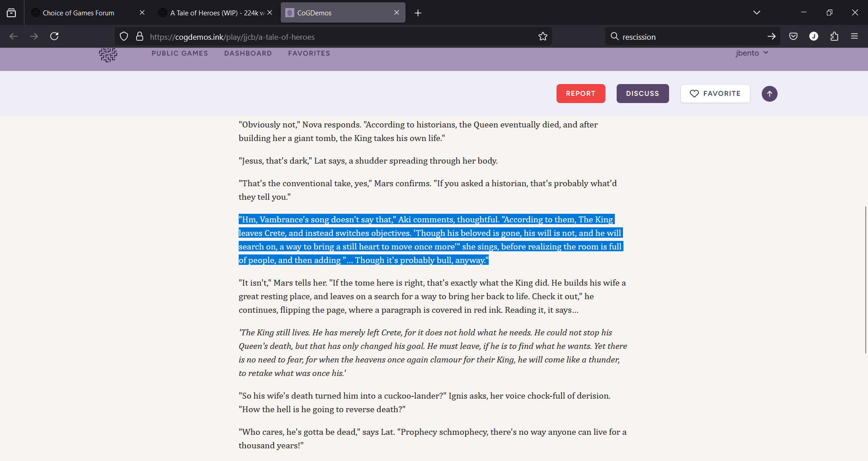
Task: Close the Choice of Games Forum tab
Action: pos(142,13)
